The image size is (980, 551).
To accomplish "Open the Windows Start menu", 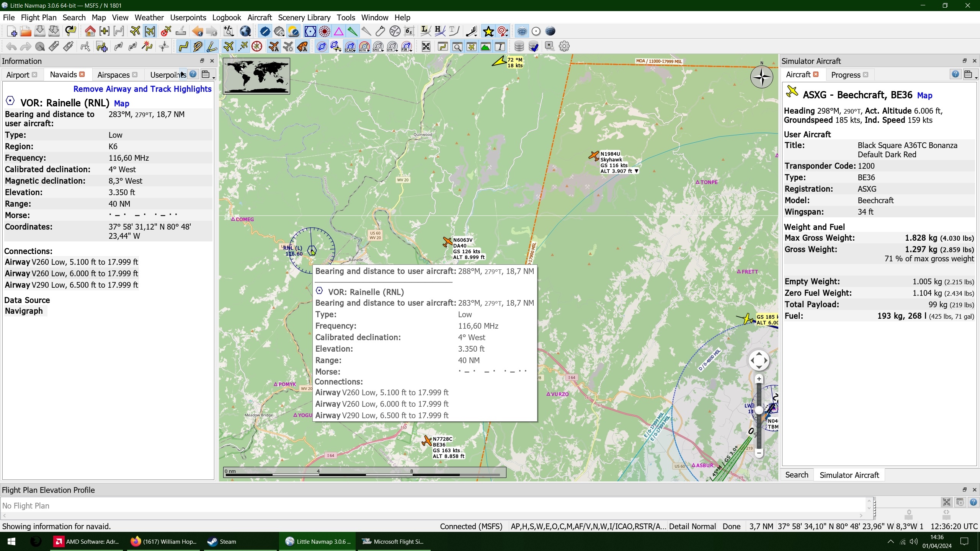I will point(11,541).
